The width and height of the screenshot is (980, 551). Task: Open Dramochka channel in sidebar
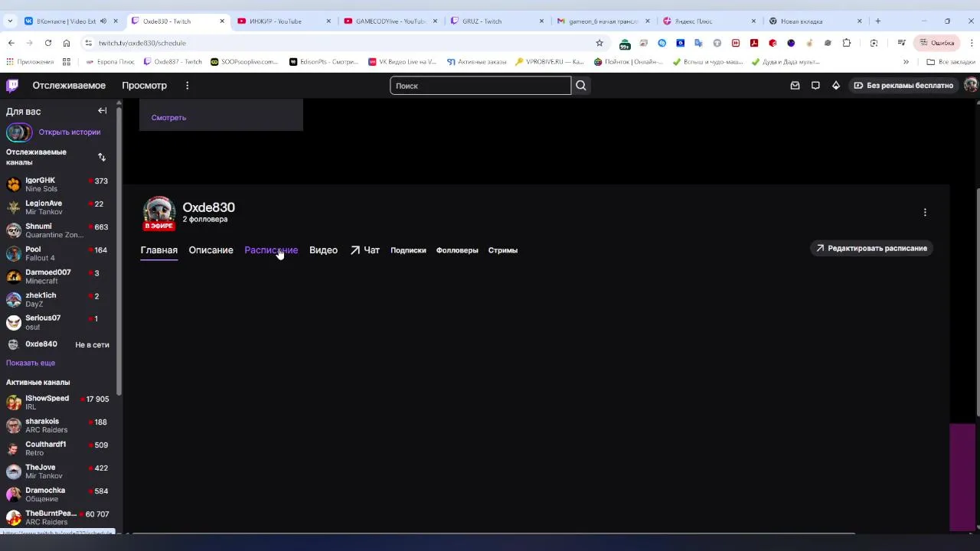tap(58, 494)
